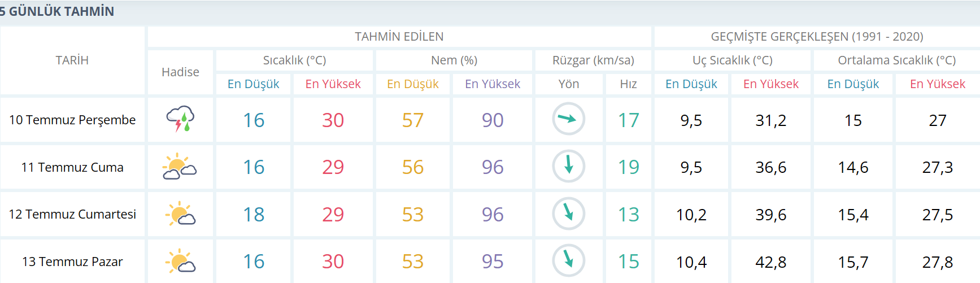Select the TAHMİN EDİLEN column group header
This screenshot has height=283, width=980.
tap(399, 37)
